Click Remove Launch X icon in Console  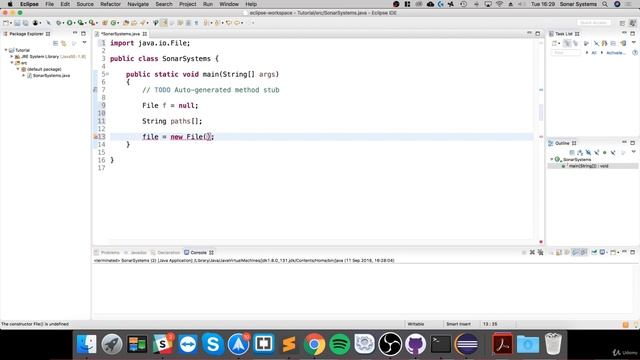click(x=532, y=253)
